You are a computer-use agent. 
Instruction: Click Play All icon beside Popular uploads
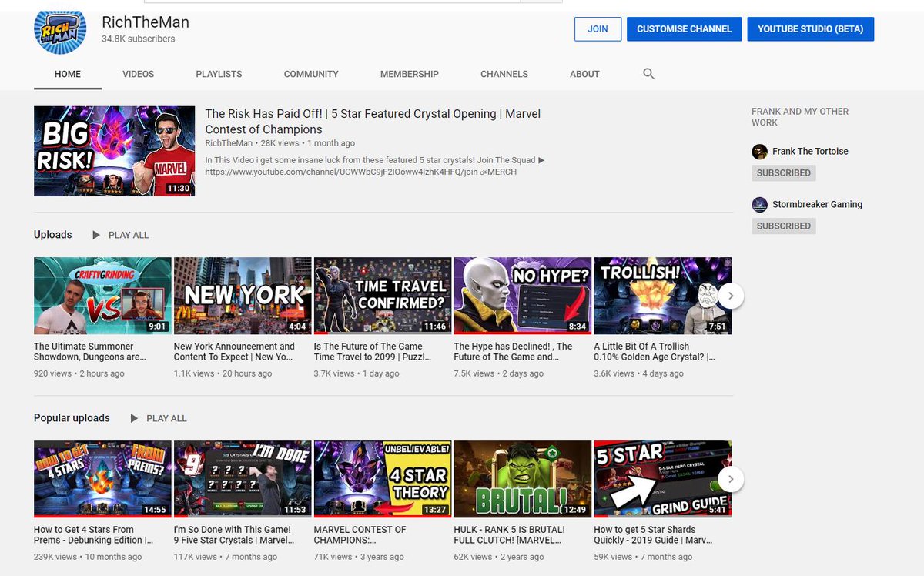(134, 418)
